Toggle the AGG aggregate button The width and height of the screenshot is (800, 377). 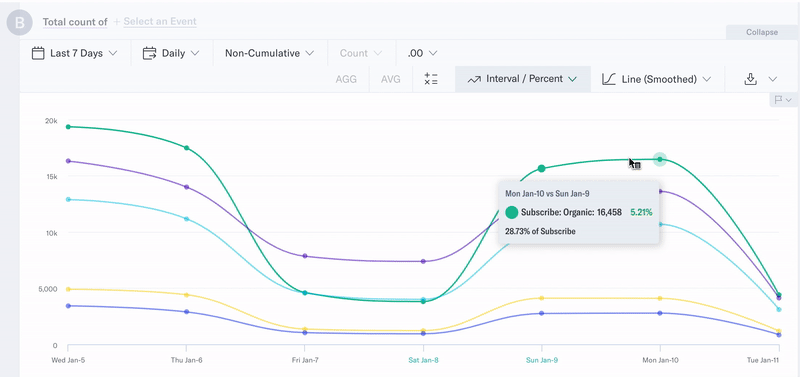click(x=346, y=79)
